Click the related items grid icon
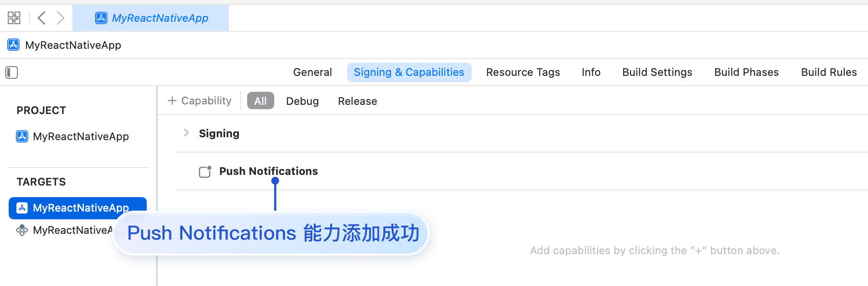The image size is (868, 286). (14, 18)
